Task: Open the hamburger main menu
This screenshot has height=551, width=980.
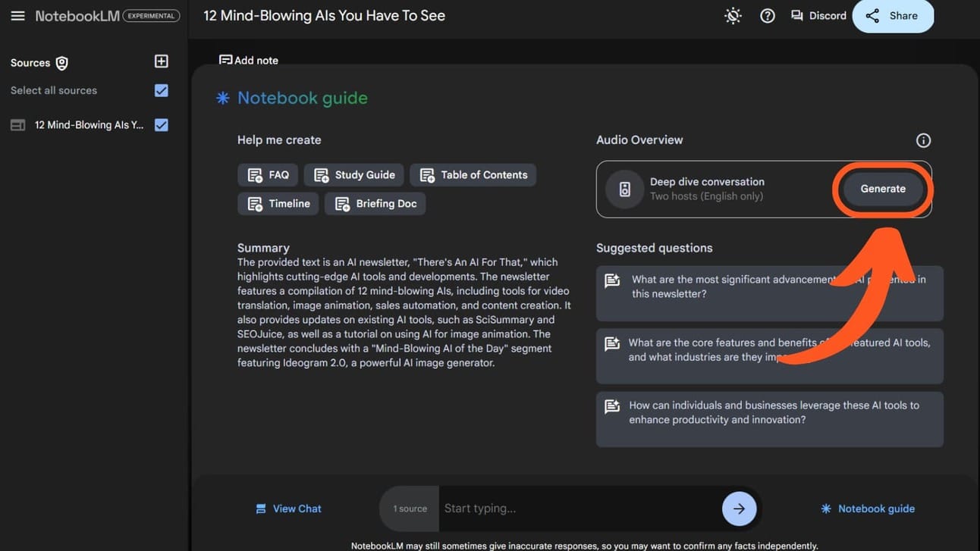Action: click(x=17, y=16)
